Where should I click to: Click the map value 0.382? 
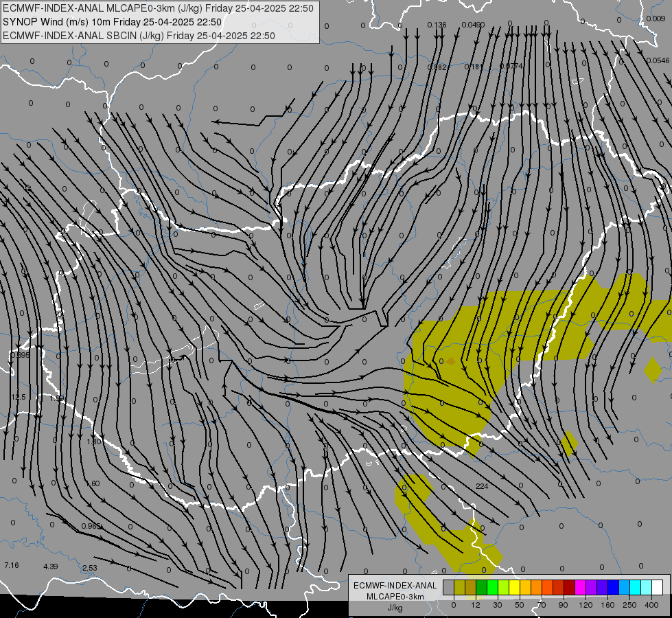437,67
